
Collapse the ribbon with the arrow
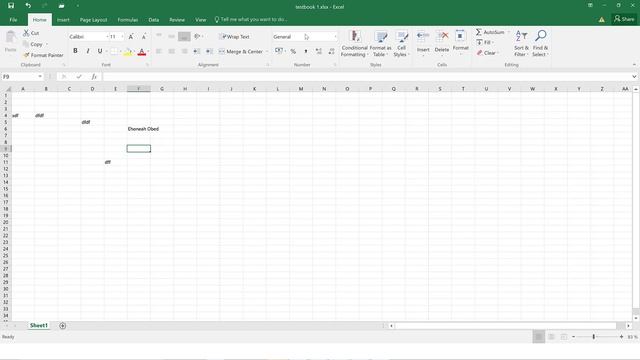click(634, 64)
